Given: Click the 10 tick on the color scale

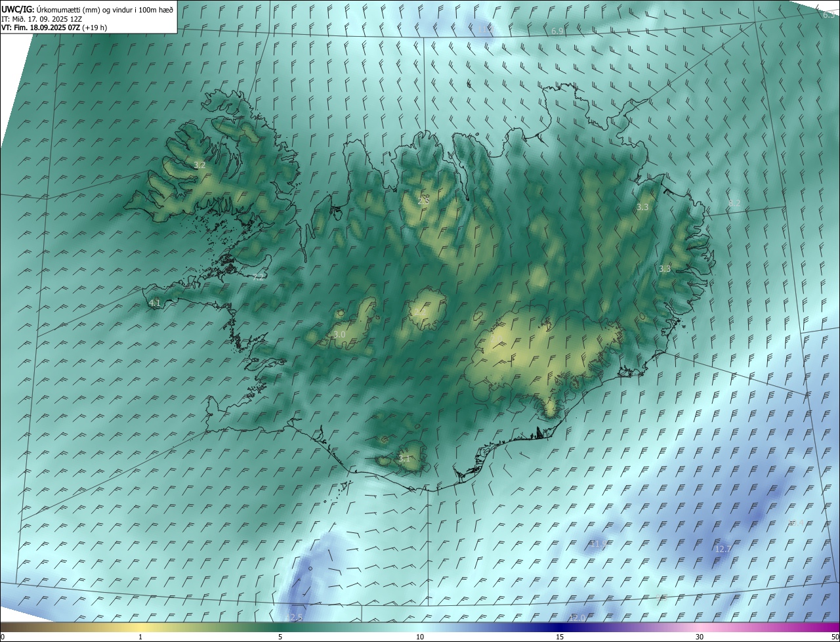Looking at the screenshot, I should pyautogui.click(x=420, y=637).
